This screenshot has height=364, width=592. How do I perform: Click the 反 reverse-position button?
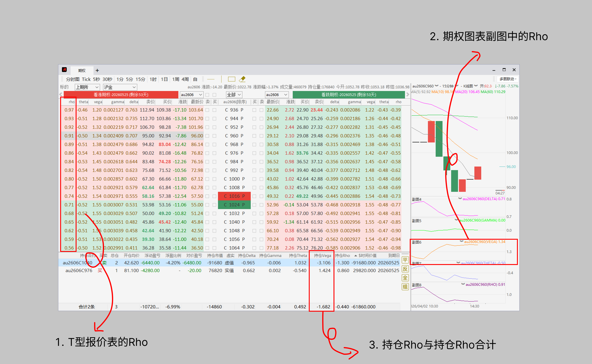click(405, 269)
